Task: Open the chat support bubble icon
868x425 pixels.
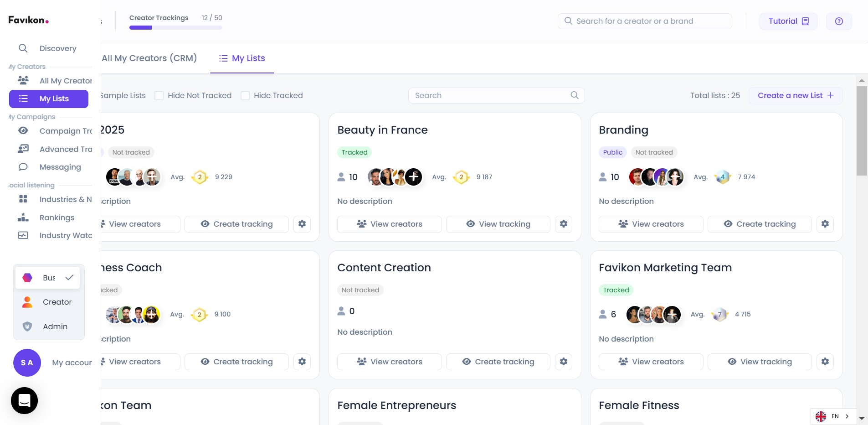Action: 24,400
